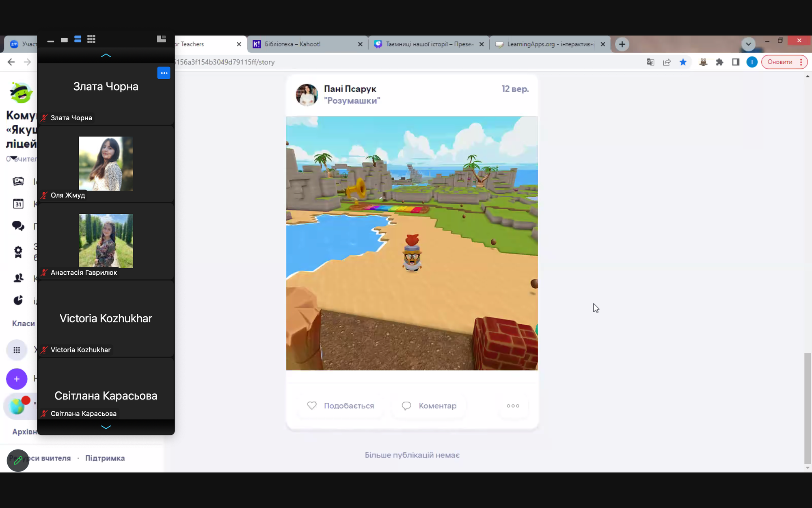
Task: Open the Extensions puzzle icon
Action: coord(719,62)
